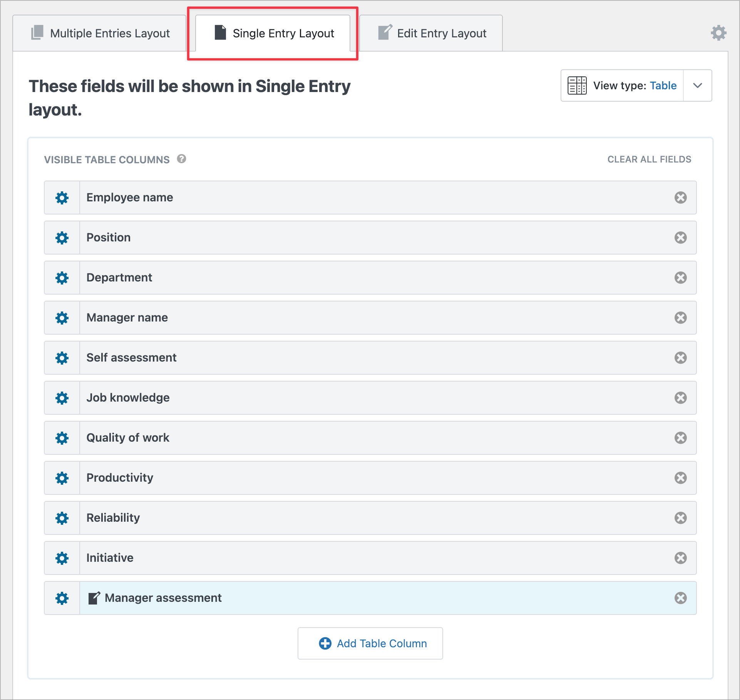Open View settings gear at top right
This screenshot has width=740, height=700.
tap(718, 33)
